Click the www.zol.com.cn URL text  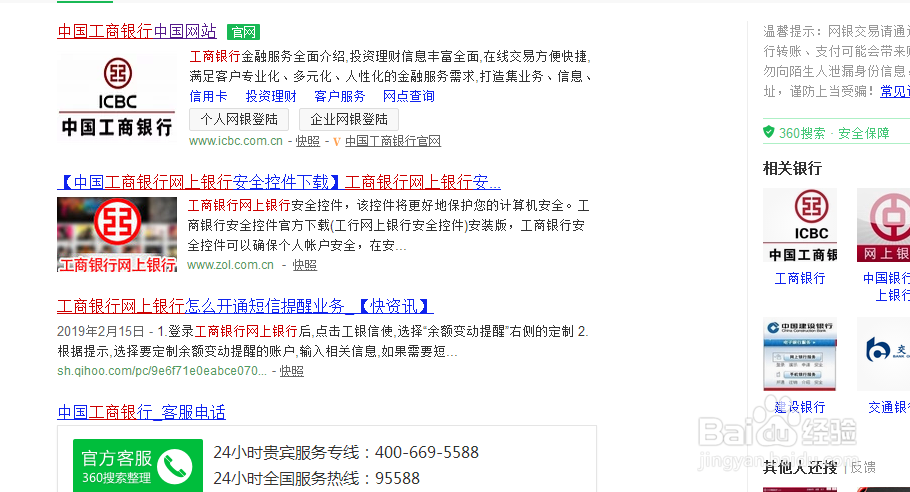tap(230, 265)
